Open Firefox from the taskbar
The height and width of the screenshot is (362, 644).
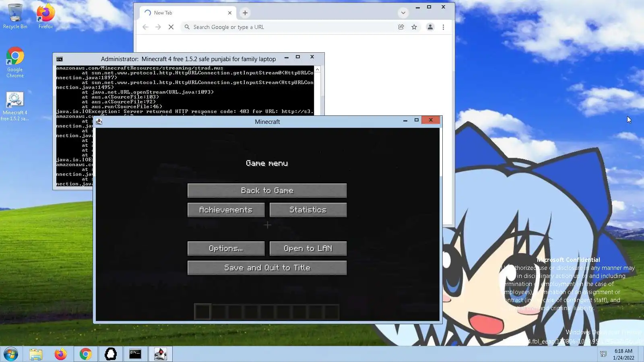coord(61,354)
